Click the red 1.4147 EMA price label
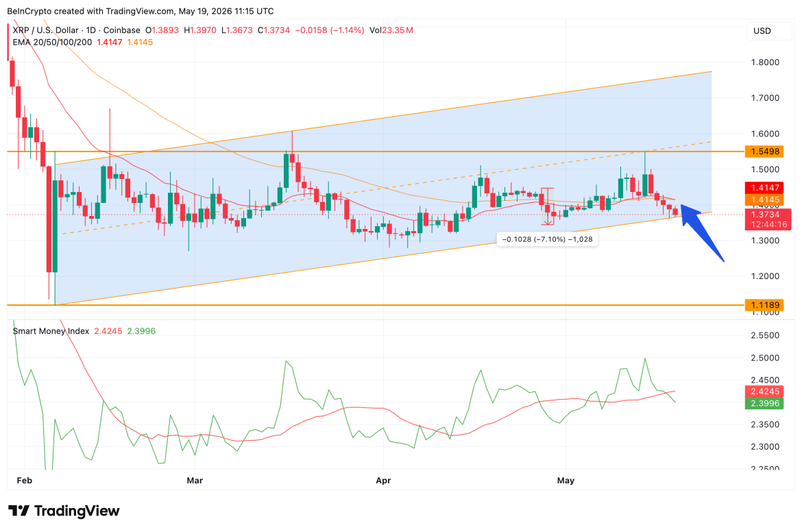The height and width of the screenshot is (532, 802). click(765, 188)
